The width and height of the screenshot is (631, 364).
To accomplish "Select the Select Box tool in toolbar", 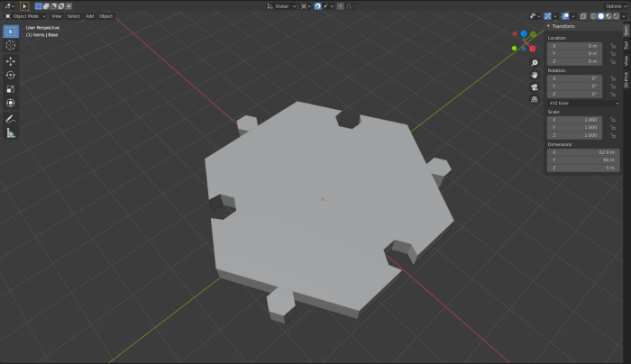I will [11, 32].
